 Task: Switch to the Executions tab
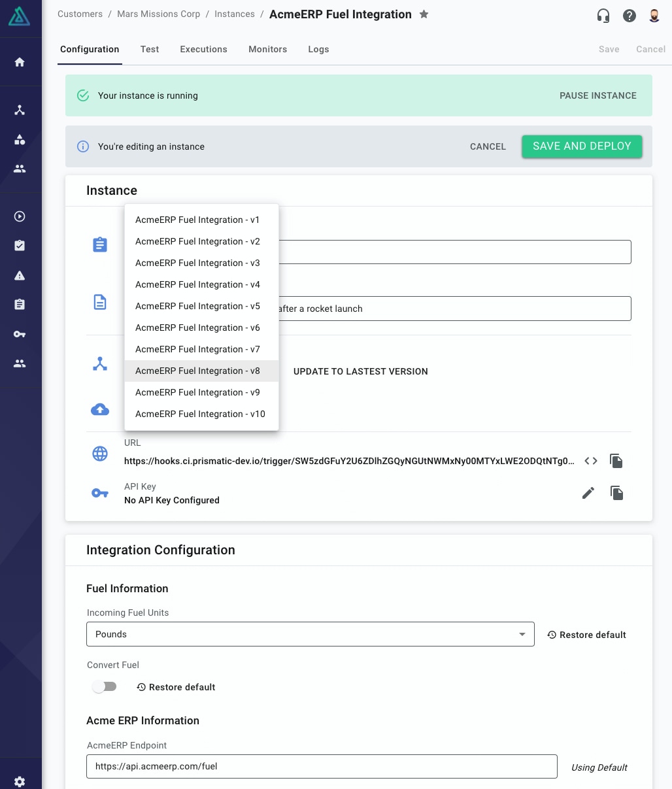[204, 49]
